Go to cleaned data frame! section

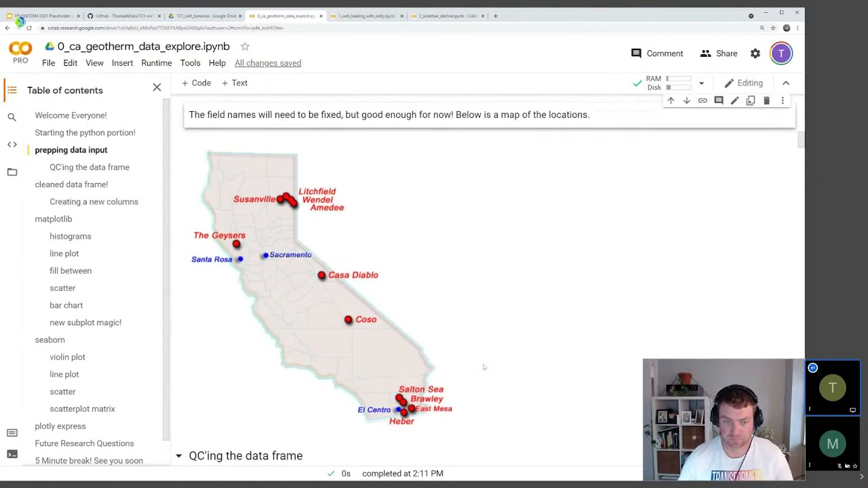click(71, 184)
